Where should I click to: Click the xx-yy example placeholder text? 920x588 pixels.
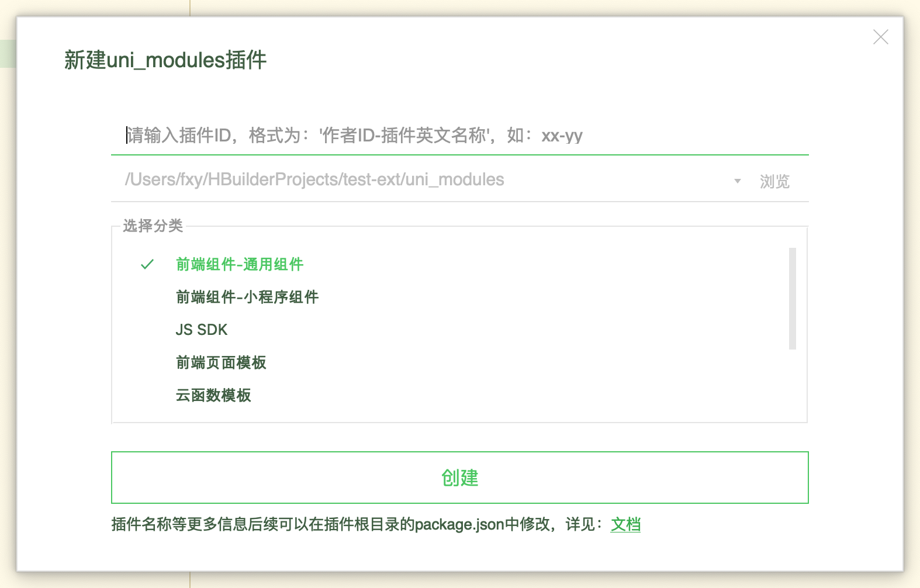[x=562, y=136]
